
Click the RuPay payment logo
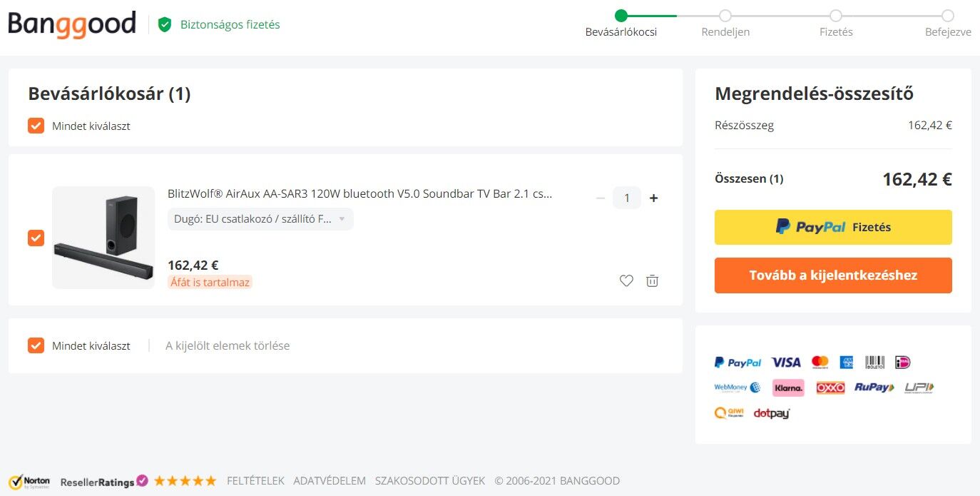click(x=874, y=388)
